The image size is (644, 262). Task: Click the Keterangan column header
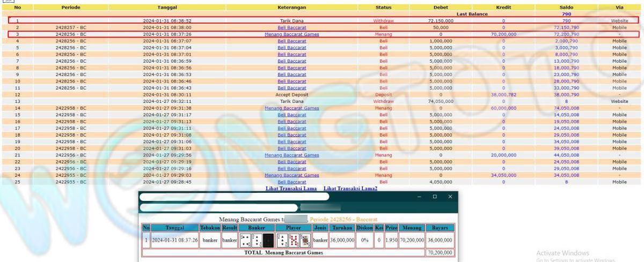coord(291,8)
